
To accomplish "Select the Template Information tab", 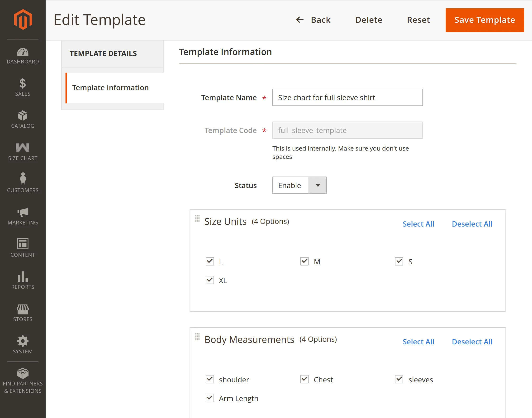I will [x=110, y=88].
